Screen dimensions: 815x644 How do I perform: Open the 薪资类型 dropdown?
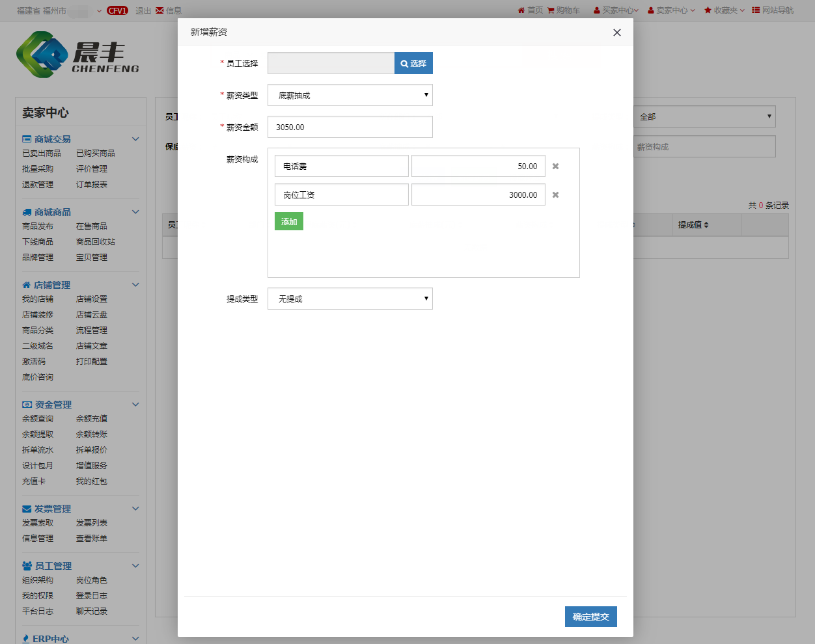point(350,95)
